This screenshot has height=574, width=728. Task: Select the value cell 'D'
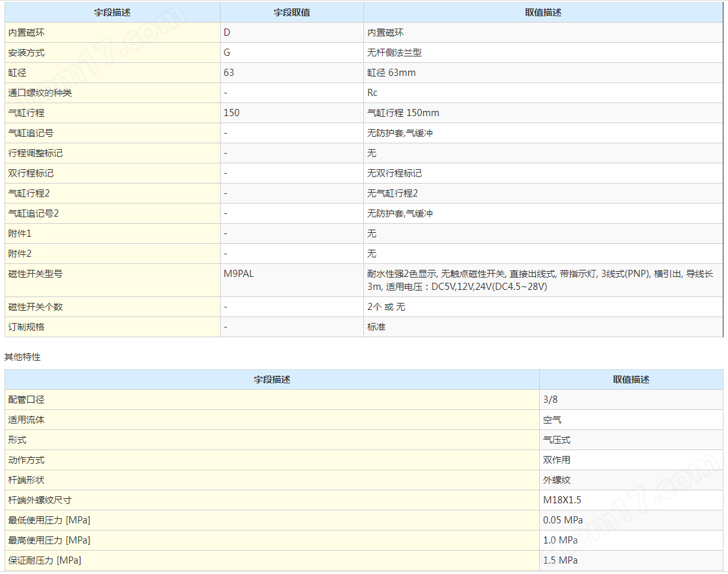pyautogui.click(x=291, y=32)
